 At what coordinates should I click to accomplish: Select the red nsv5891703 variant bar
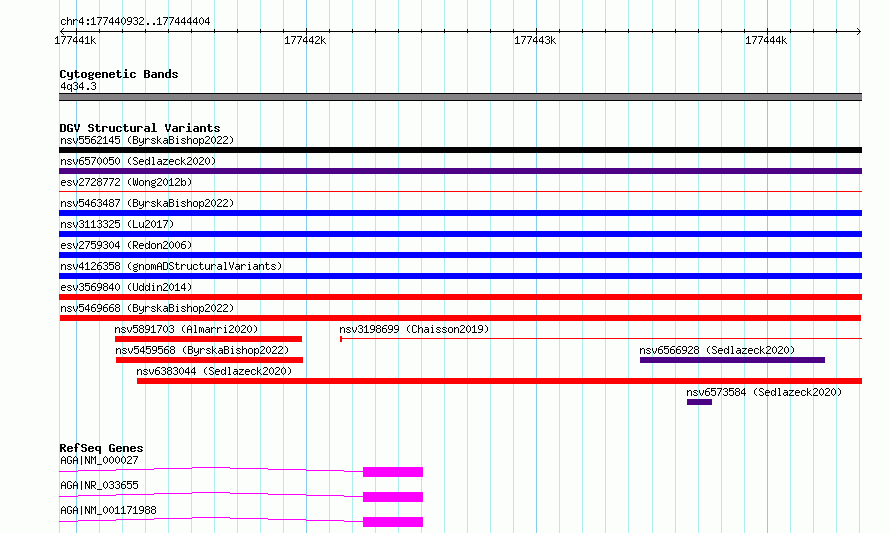coord(208,339)
